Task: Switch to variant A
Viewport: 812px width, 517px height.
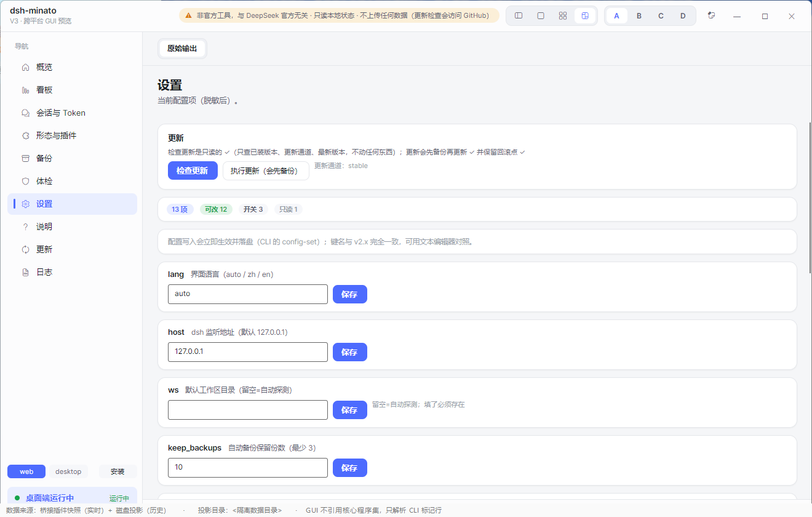Action: pyautogui.click(x=617, y=16)
